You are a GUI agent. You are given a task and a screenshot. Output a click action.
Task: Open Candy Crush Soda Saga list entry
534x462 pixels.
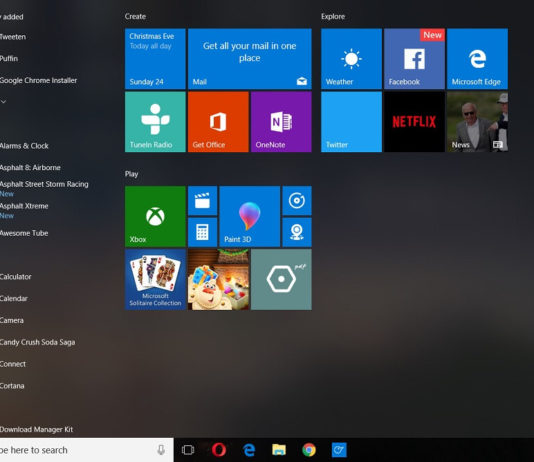tap(37, 342)
